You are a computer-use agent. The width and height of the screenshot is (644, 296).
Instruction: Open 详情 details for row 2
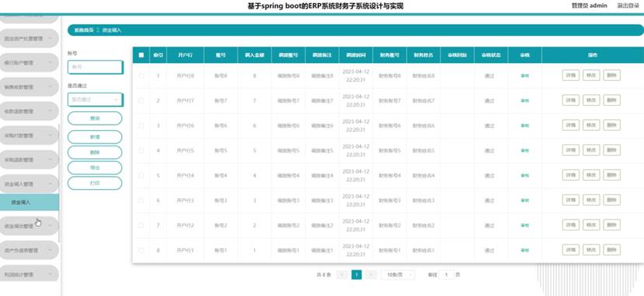570,100
